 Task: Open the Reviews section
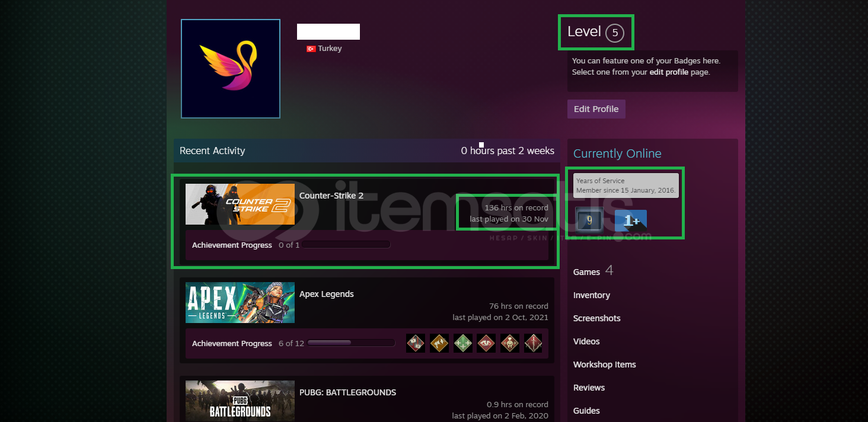pyautogui.click(x=589, y=388)
